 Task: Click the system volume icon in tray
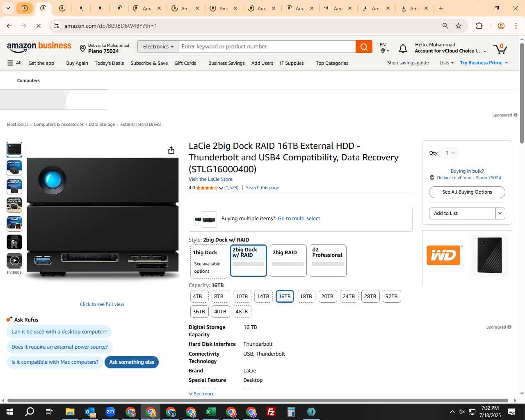(x=462, y=412)
